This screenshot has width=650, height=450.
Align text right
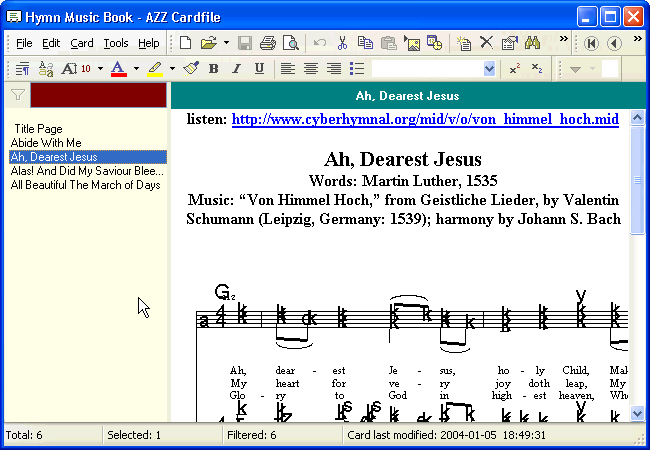tap(334, 68)
